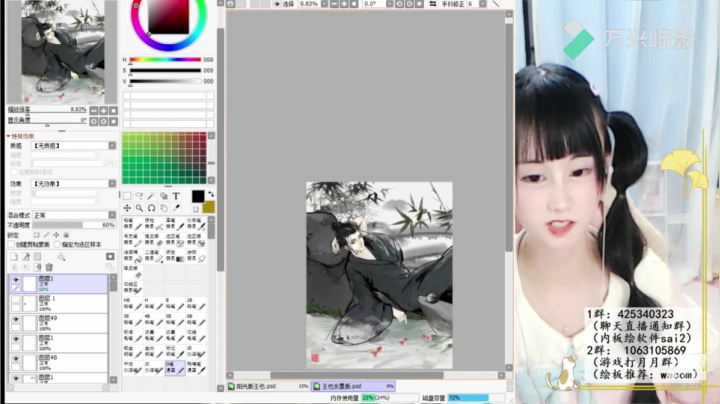Collapse the 特殊效果 section
Screen dimensions: 720x404
[8, 136]
